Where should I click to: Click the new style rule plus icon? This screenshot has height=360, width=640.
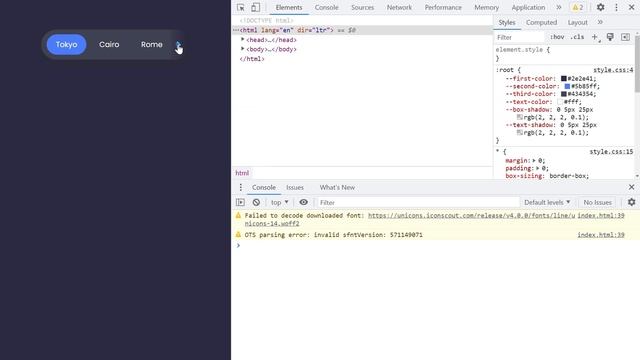pos(595,37)
